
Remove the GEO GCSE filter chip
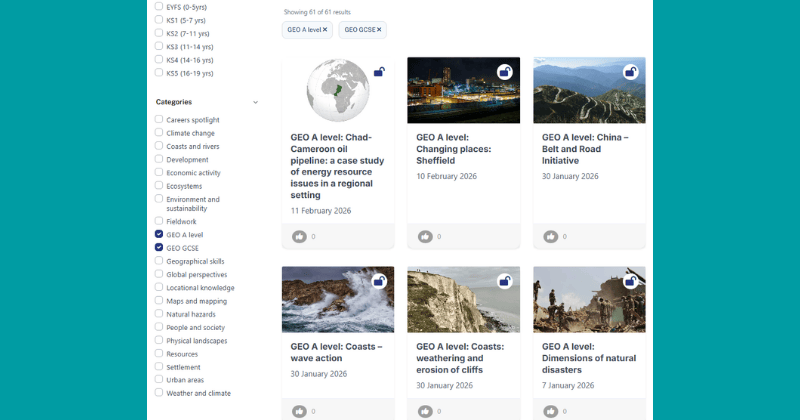pyautogui.click(x=379, y=30)
